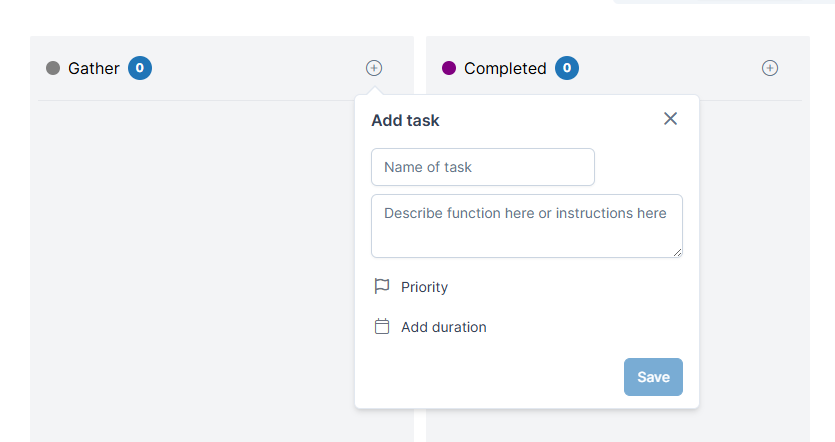Add a task to the Completed column
Screen dimensions: 835x442
click(769, 68)
